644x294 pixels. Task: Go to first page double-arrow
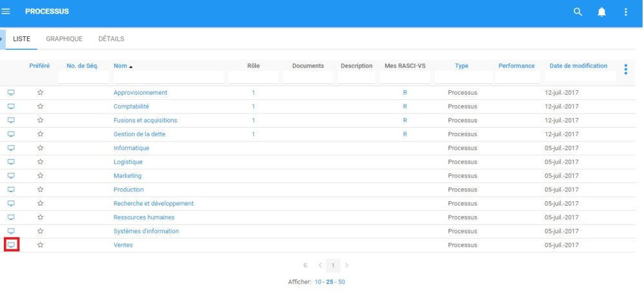pos(305,265)
